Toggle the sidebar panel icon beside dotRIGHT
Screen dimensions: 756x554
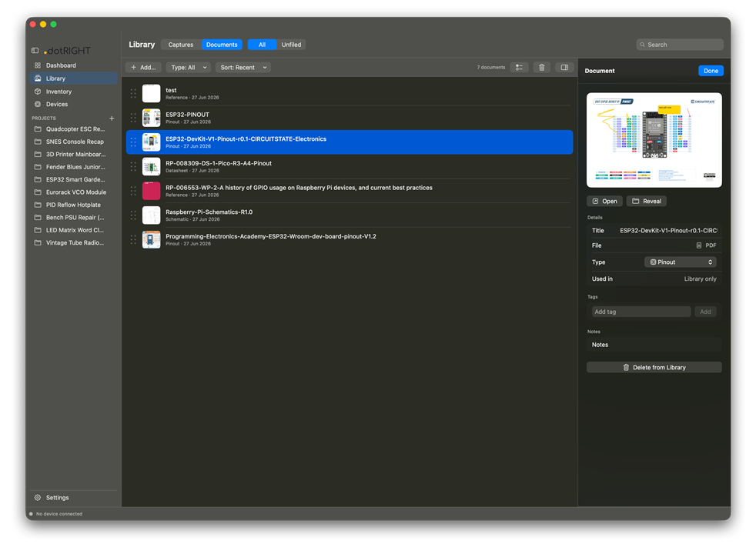click(35, 51)
